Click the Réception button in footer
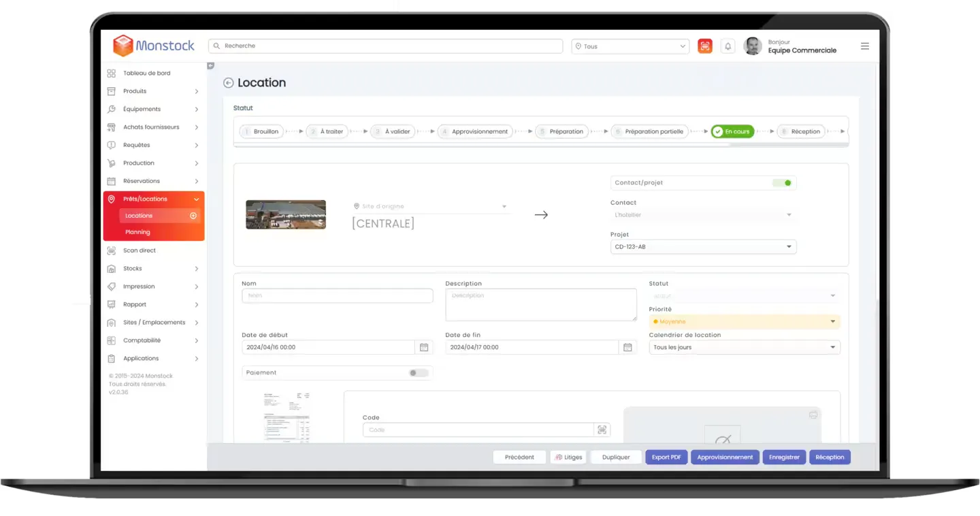Image resolution: width=980 pixels, height=516 pixels. tap(830, 457)
